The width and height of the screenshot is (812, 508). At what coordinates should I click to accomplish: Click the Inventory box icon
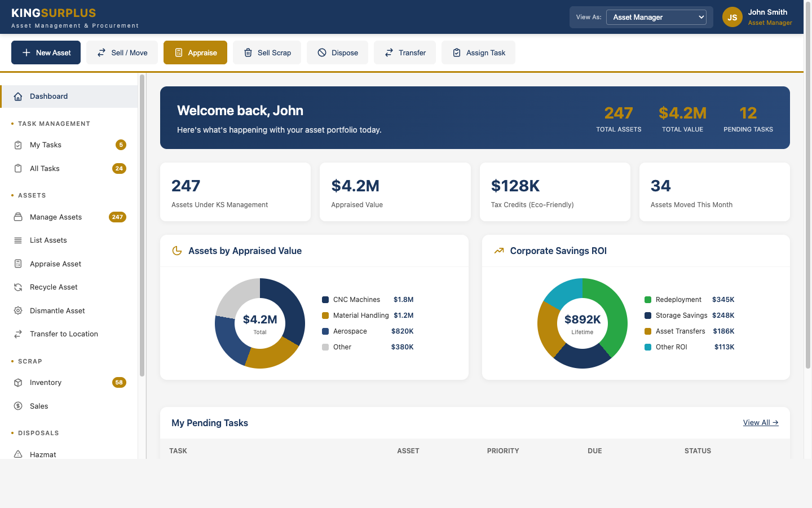click(18, 383)
